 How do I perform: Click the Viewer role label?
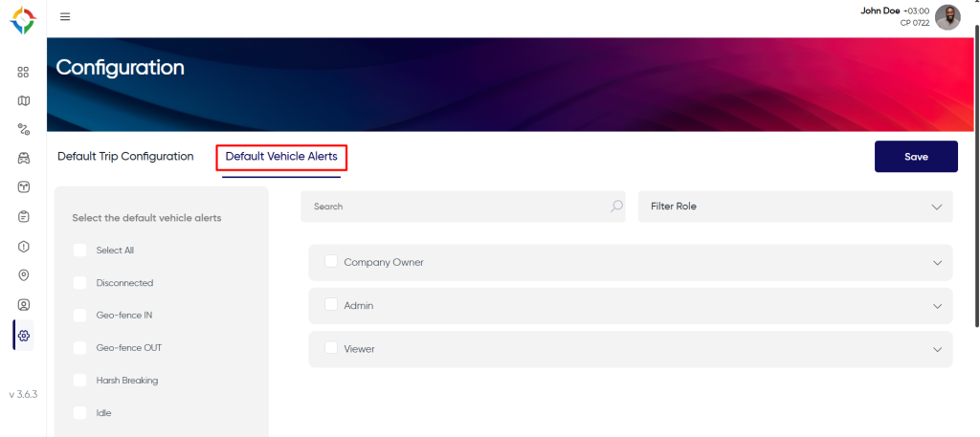[x=360, y=349]
